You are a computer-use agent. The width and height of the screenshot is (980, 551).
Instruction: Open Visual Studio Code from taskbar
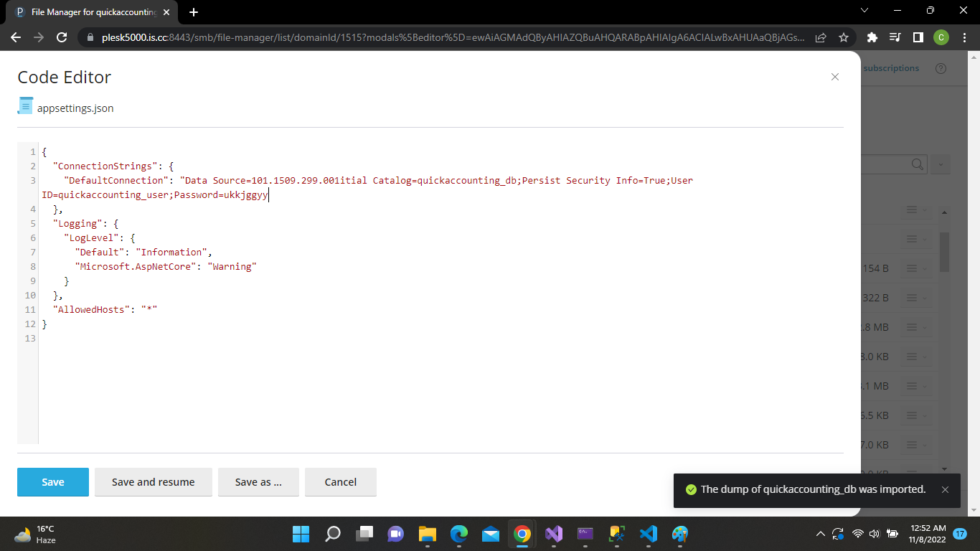[648, 534]
